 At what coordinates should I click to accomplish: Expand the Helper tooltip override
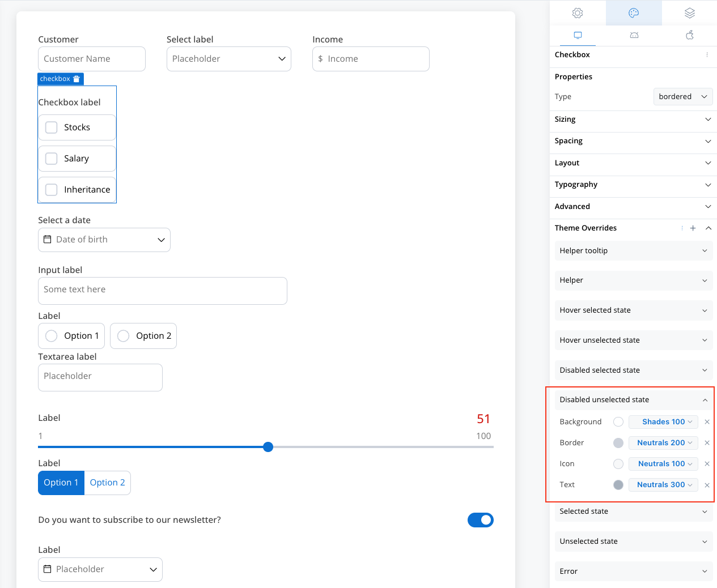pos(634,251)
